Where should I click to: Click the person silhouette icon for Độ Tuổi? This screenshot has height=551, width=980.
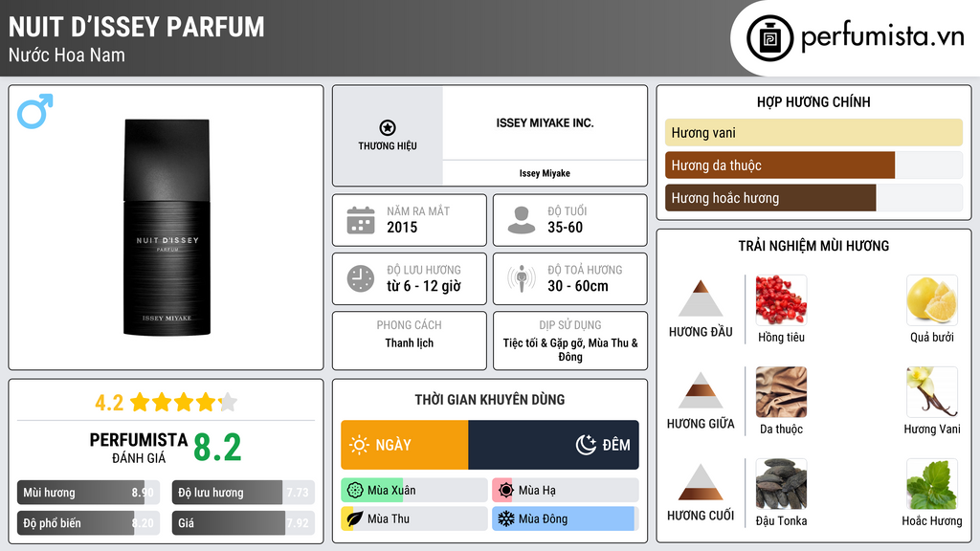click(x=521, y=220)
